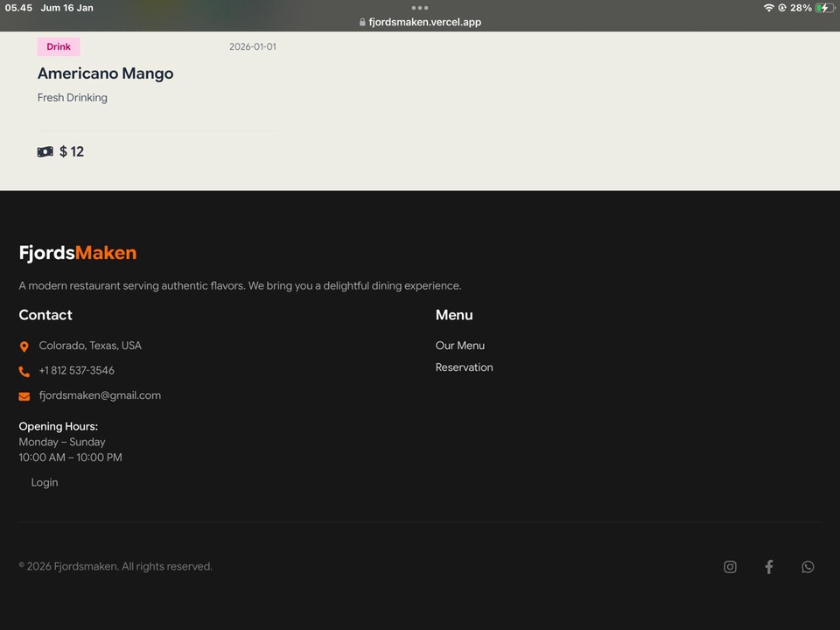Select the pink Drink category tag
This screenshot has height=630, width=840.
[59, 47]
